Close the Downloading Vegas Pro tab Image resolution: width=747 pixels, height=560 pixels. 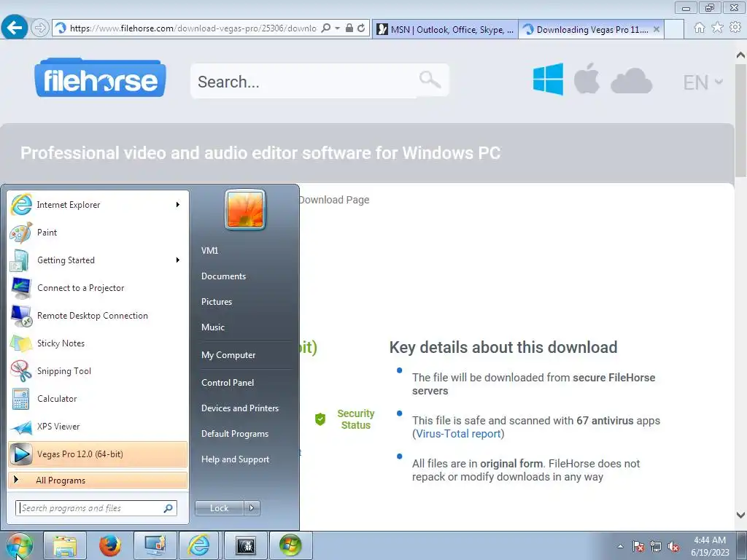click(657, 29)
